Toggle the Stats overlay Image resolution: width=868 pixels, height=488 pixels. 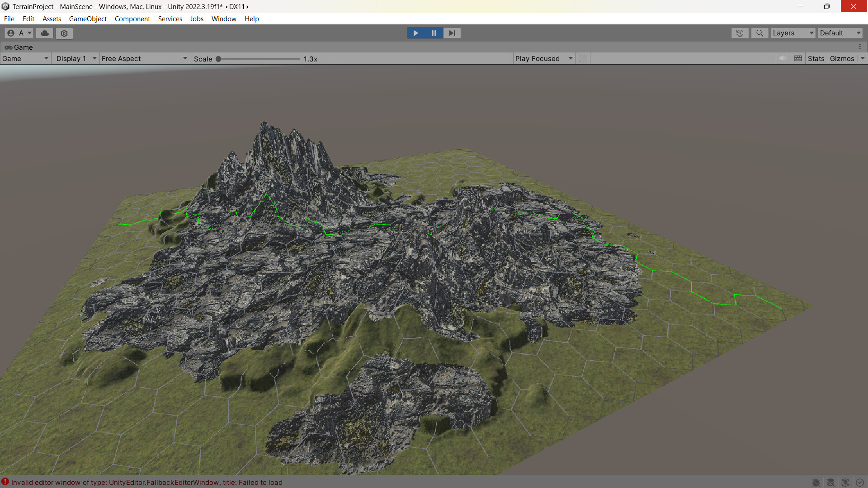point(816,58)
